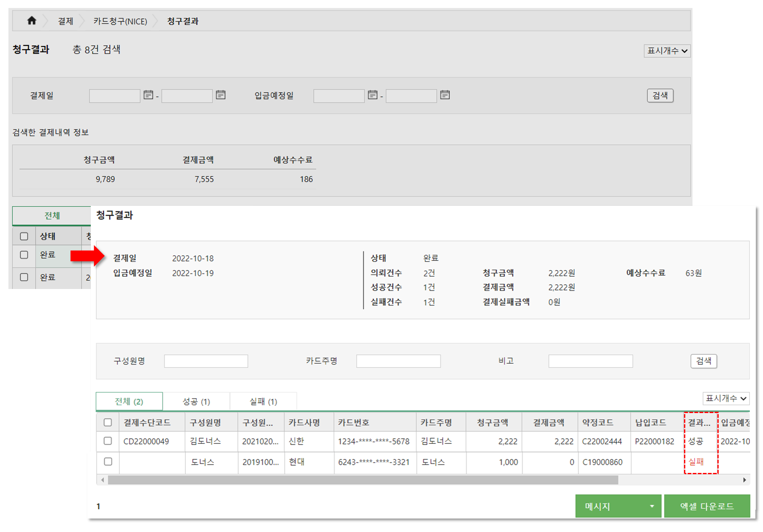763x532 pixels.
Task: Focus the 카드주명 input field
Action: click(x=398, y=361)
